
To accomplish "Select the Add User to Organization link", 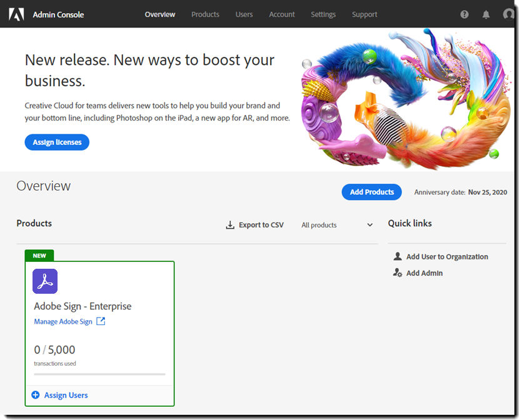I will click(447, 257).
